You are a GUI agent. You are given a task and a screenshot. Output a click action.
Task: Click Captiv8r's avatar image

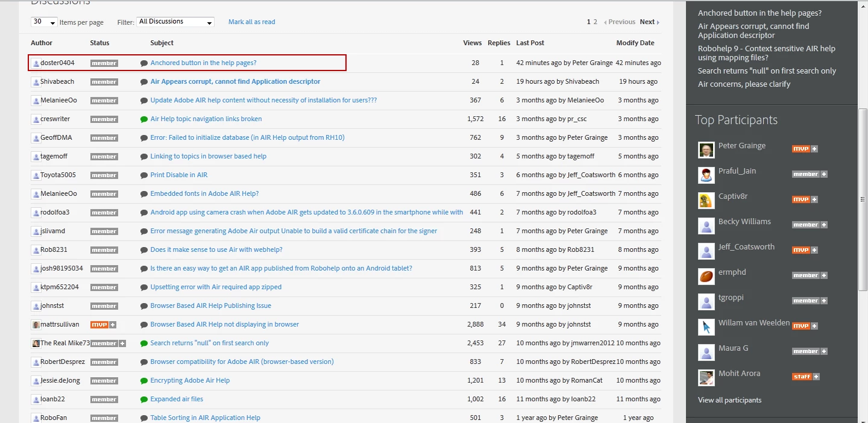coord(706,201)
